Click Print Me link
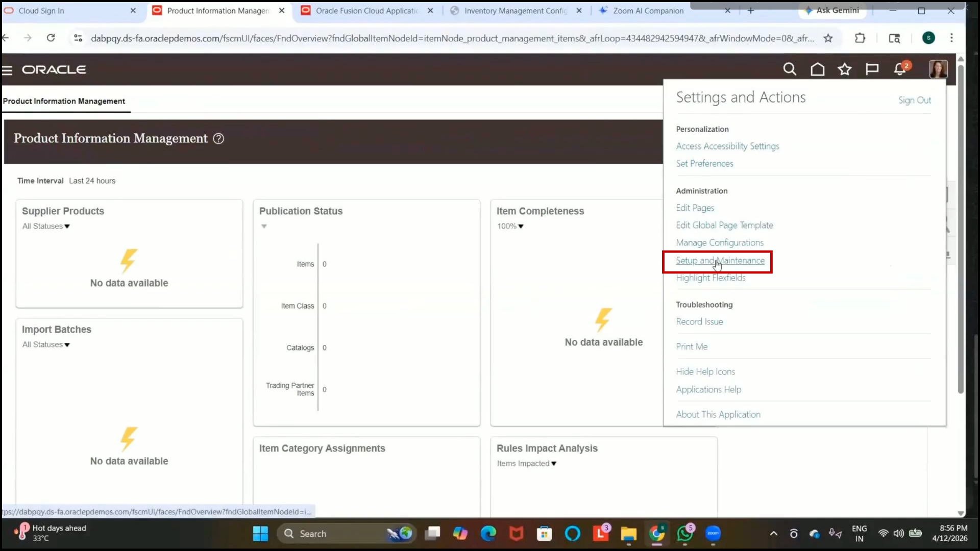This screenshot has height=551, width=980. [692, 347]
